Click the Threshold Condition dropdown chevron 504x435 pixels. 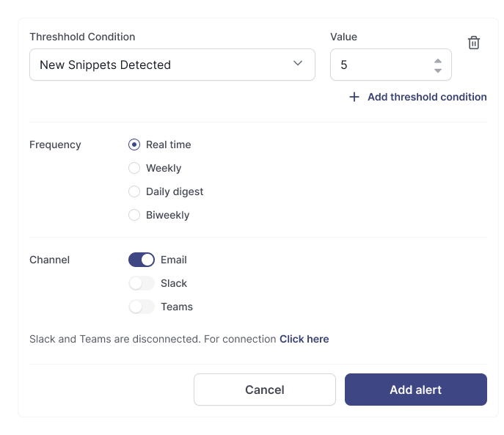298,64
